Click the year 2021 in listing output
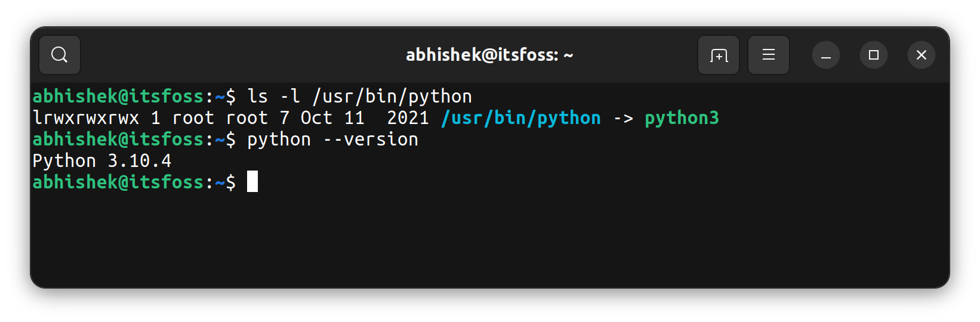This screenshot has width=980, height=322. [x=408, y=118]
